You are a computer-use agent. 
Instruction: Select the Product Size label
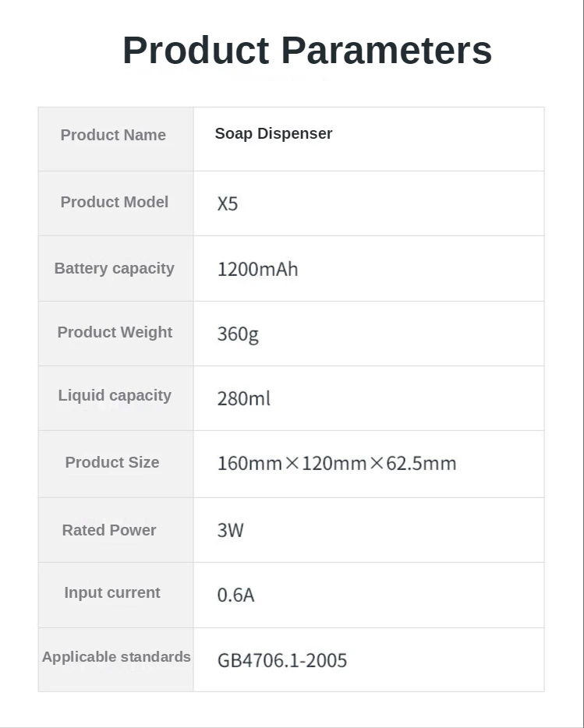pos(112,462)
